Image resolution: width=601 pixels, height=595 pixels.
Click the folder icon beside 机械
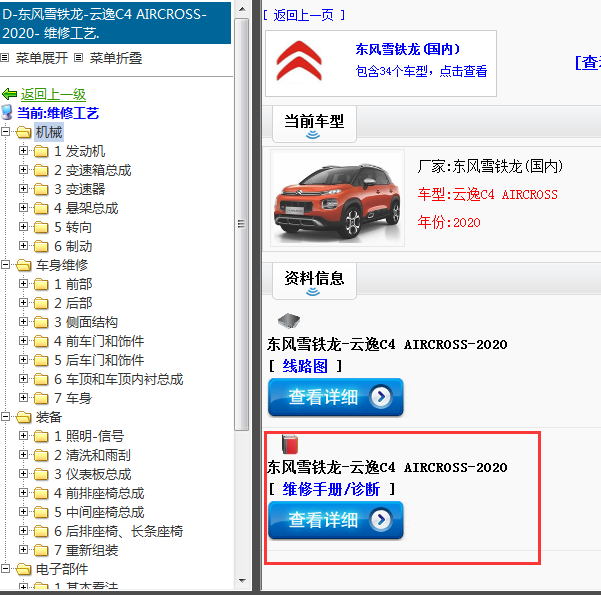pos(23,133)
